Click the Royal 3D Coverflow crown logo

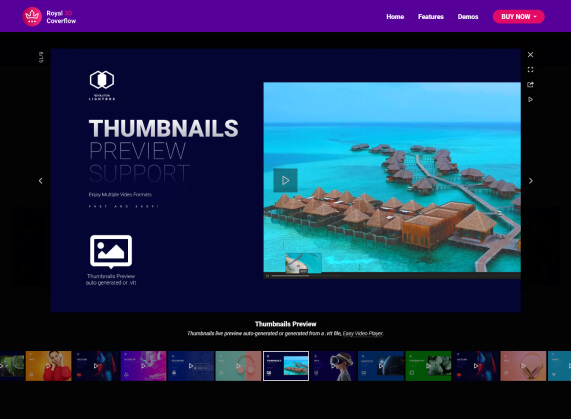coord(32,17)
